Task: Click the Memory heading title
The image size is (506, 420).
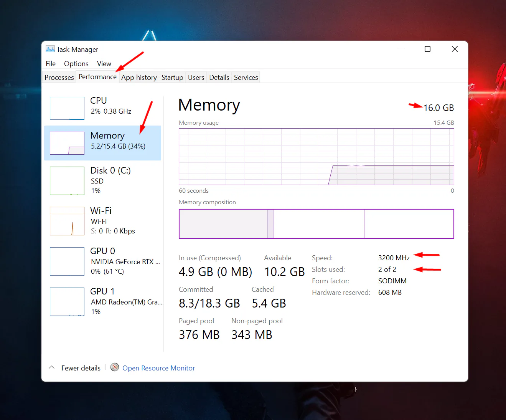Action: 209,105
